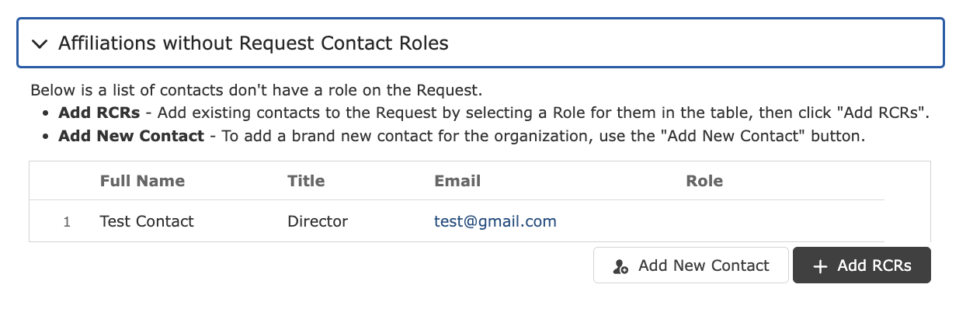
Task: Click the bold Add RCRs instruction text
Action: click(x=99, y=113)
